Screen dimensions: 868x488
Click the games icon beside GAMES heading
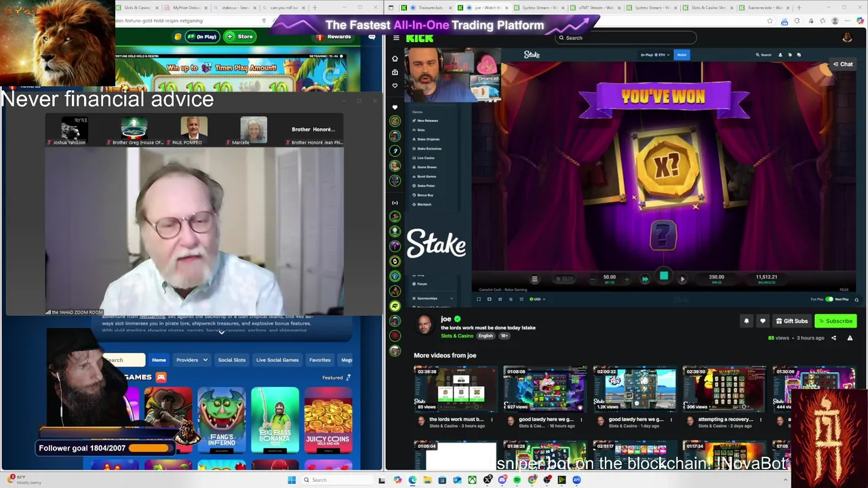[161, 377]
